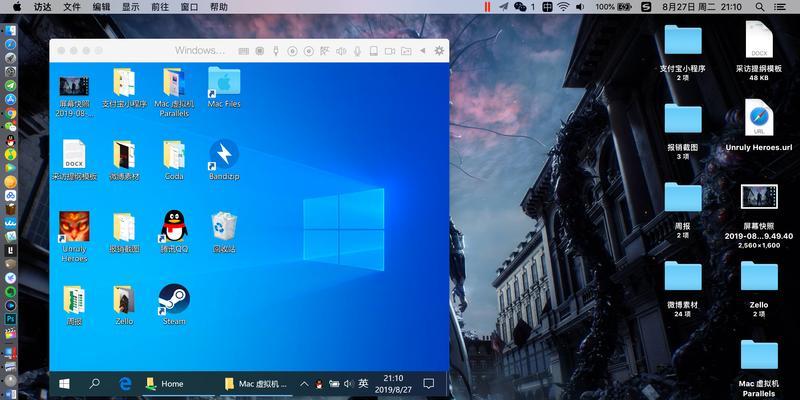Click the microphone icon in Parallels toolbar

pos(358,51)
